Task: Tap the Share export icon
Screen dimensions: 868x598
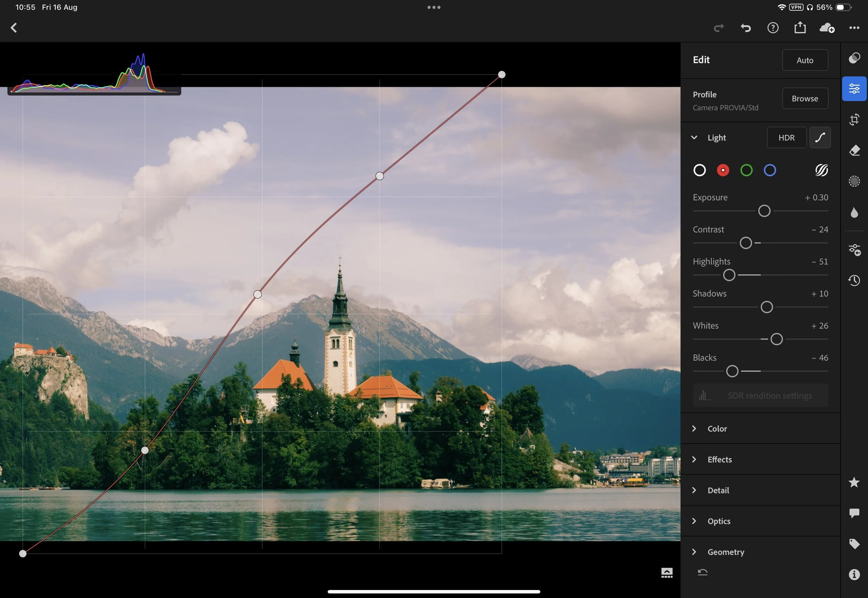Action: [800, 28]
